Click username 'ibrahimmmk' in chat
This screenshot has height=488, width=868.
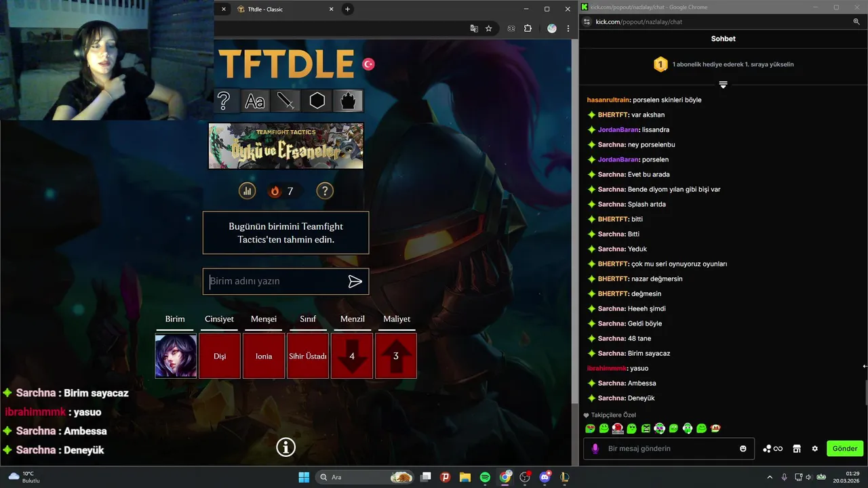pos(607,368)
